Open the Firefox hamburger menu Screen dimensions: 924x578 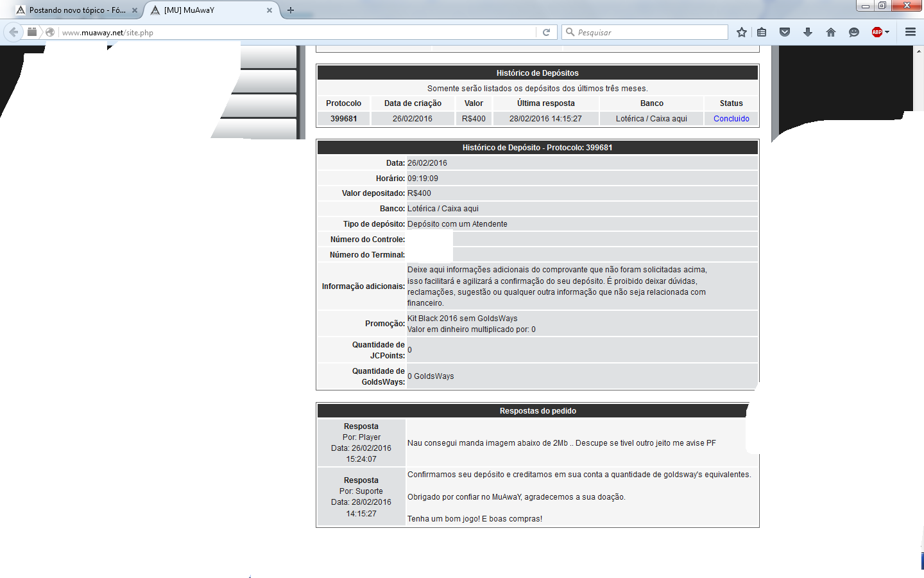pyautogui.click(x=910, y=32)
